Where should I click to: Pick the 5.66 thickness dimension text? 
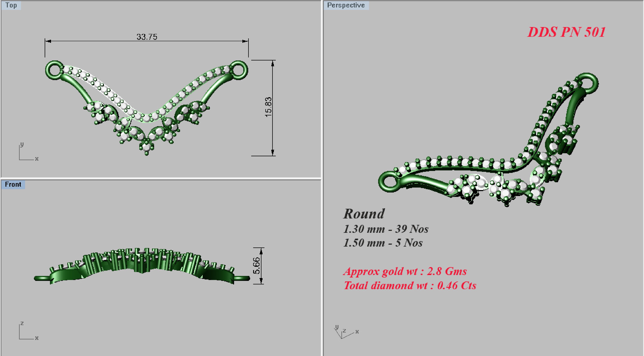click(x=257, y=266)
